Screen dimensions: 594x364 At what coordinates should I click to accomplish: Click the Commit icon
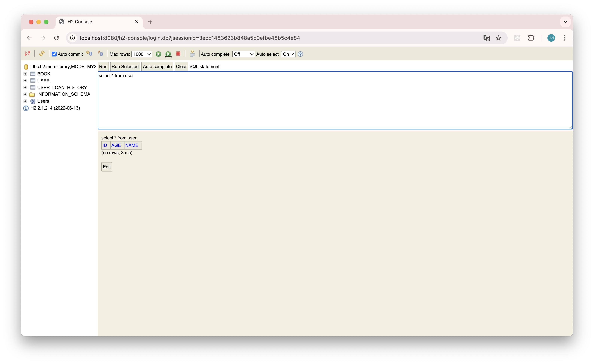[x=100, y=53]
